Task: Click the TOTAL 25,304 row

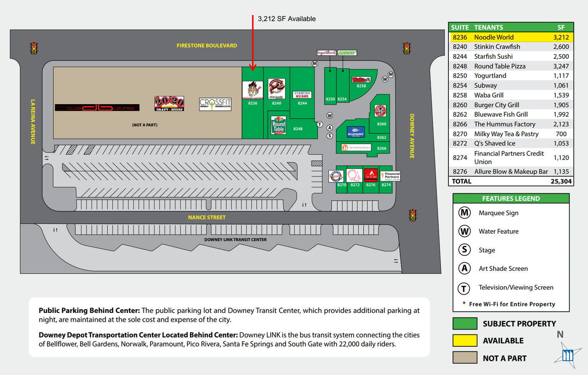Action: pos(511,181)
